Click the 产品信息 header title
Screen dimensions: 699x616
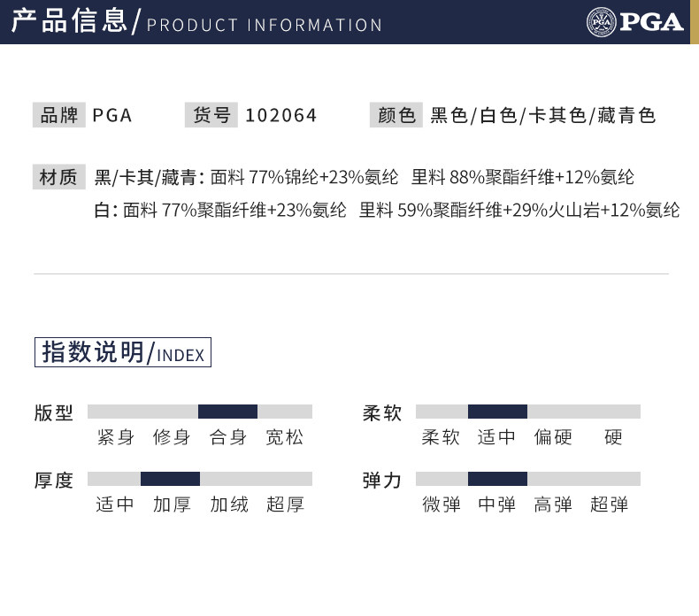[x=69, y=21]
